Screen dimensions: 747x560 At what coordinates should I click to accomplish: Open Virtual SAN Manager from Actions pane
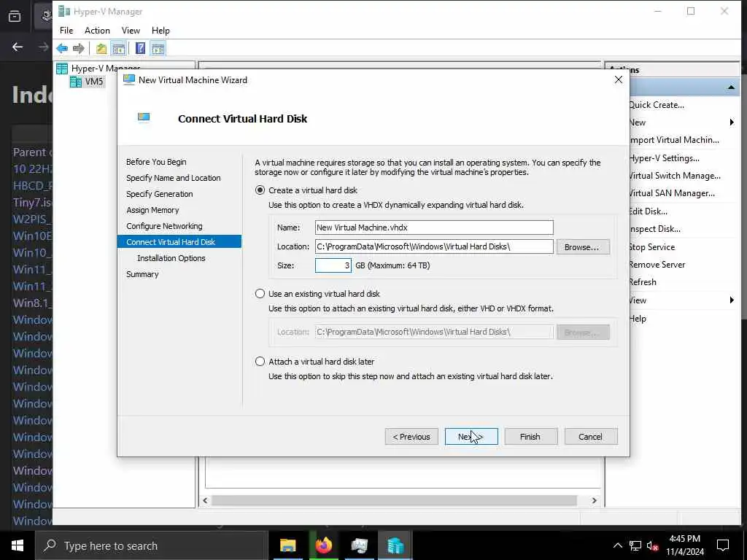click(672, 193)
